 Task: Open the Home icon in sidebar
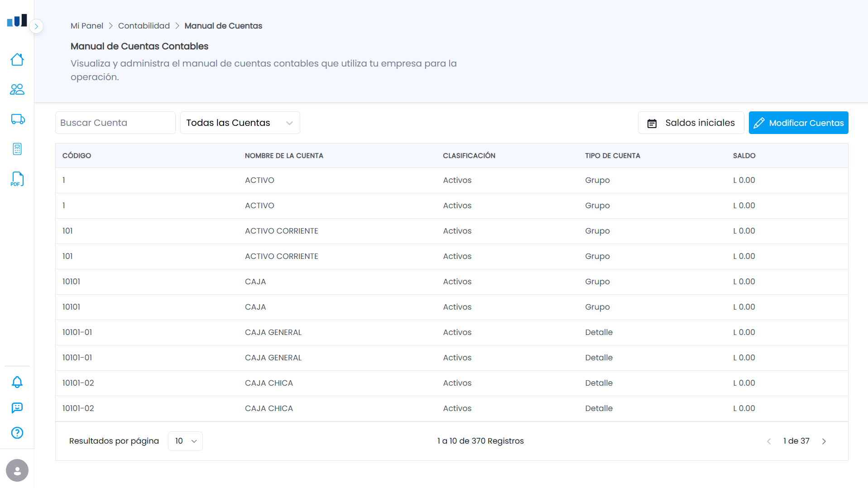(x=17, y=60)
